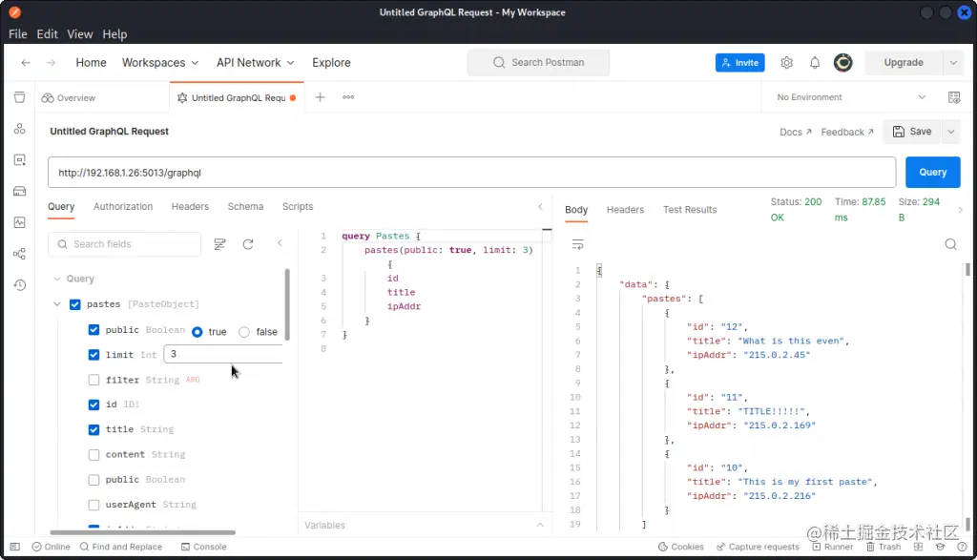
Task: Open API Network dropdown
Action: pos(256,62)
